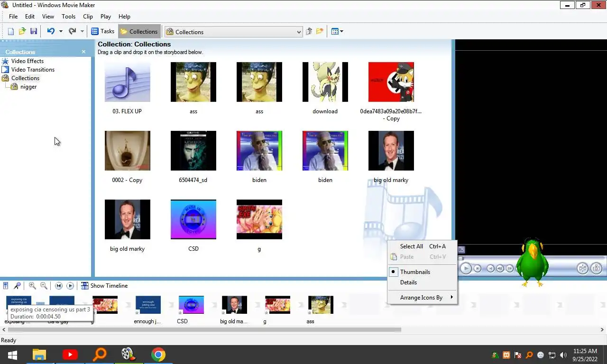This screenshot has width=607, height=364.
Task: Redo the last undone action
Action: [72, 32]
